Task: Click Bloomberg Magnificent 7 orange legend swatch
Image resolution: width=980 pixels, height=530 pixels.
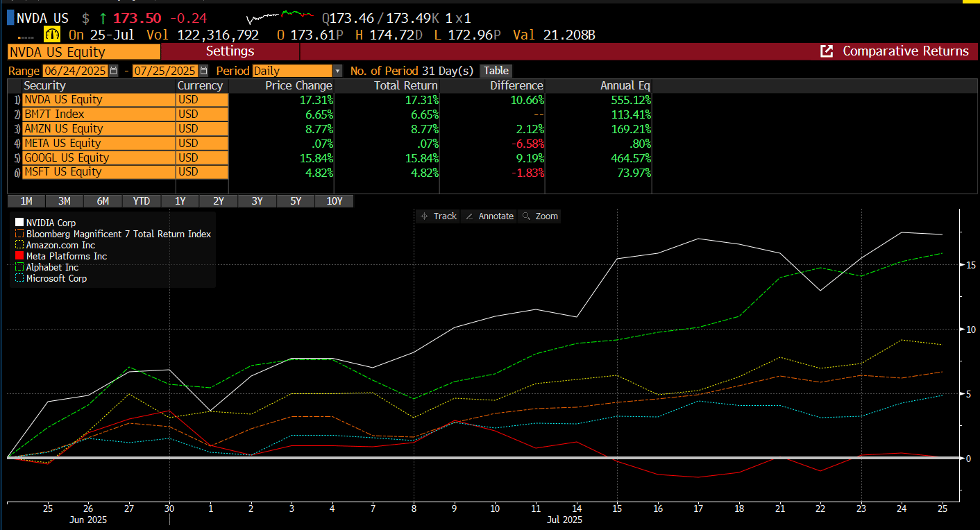Action: [19, 234]
